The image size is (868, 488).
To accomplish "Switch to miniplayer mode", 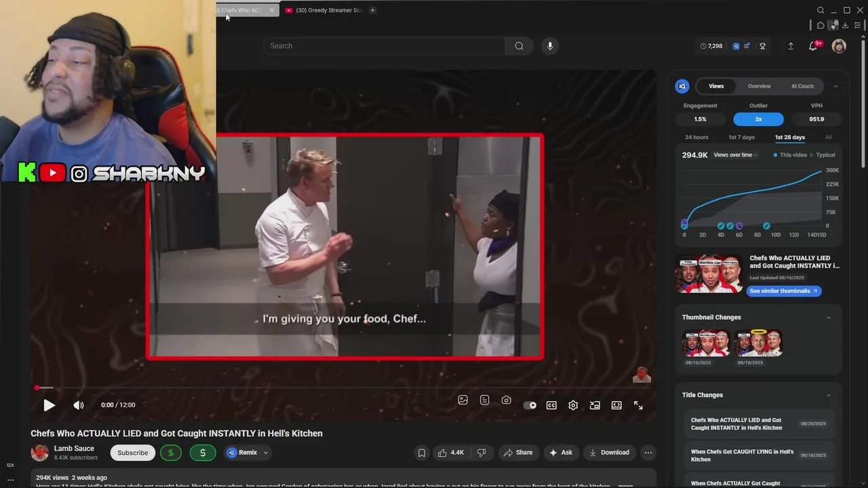I will click(x=595, y=405).
